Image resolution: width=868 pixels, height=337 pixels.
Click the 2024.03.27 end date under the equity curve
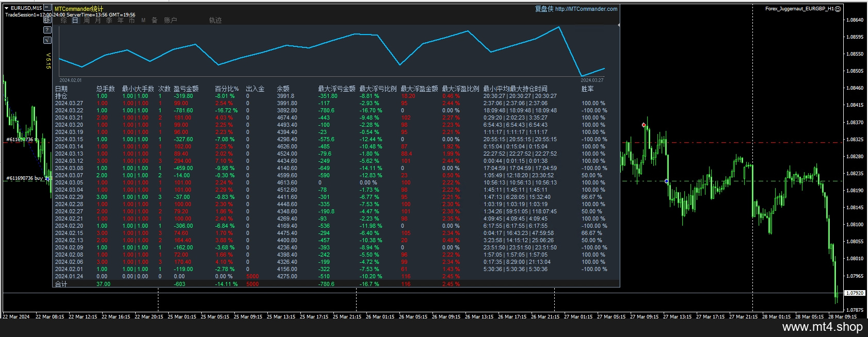[x=592, y=80]
